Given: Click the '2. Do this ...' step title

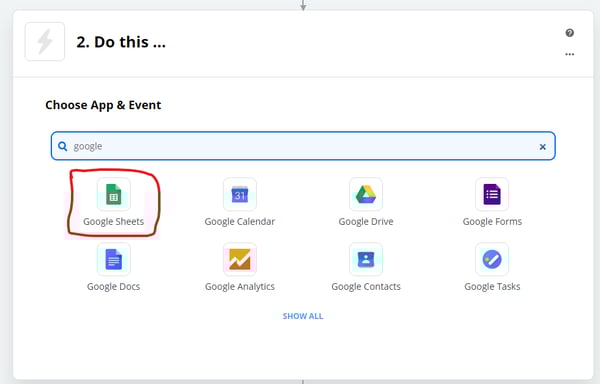Looking at the screenshot, I should tap(121, 42).
